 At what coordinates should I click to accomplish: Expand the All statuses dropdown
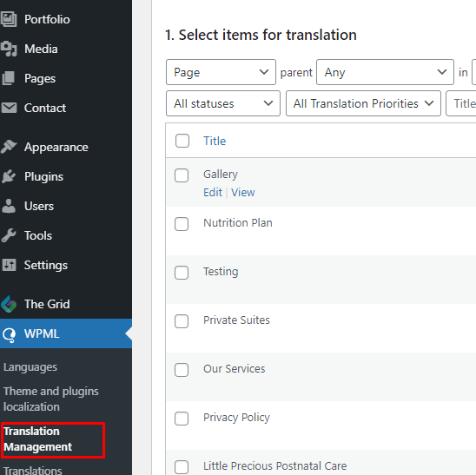coord(223,103)
